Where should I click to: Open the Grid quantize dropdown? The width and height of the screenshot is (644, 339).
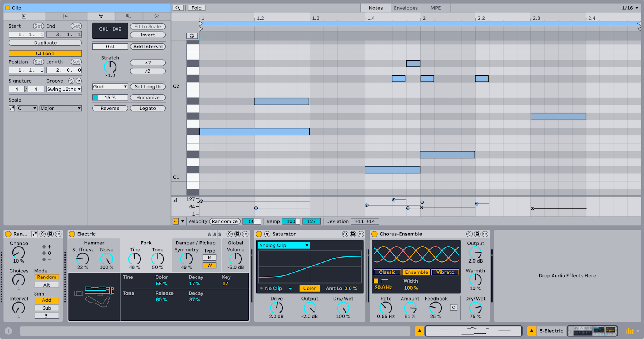[x=110, y=86]
